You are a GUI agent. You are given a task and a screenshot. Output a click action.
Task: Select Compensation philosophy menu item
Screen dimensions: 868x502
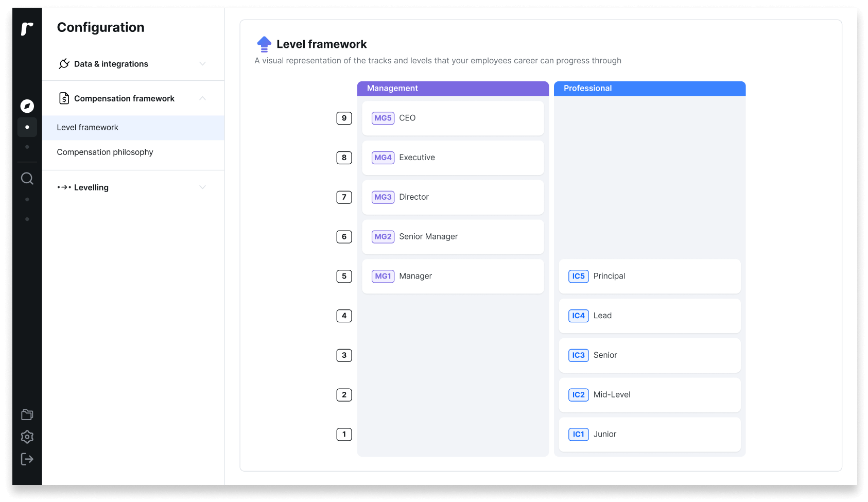pyautogui.click(x=133, y=152)
